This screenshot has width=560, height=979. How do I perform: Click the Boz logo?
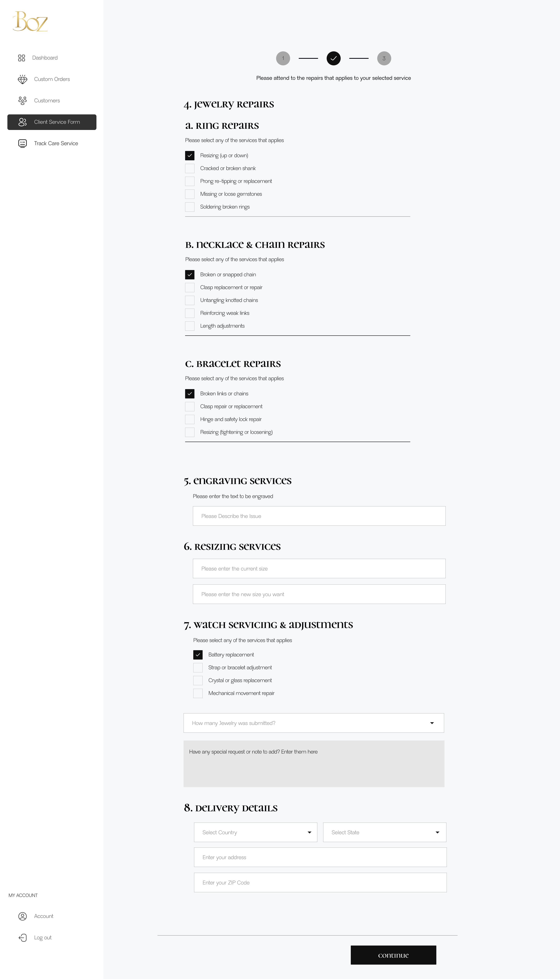[30, 22]
